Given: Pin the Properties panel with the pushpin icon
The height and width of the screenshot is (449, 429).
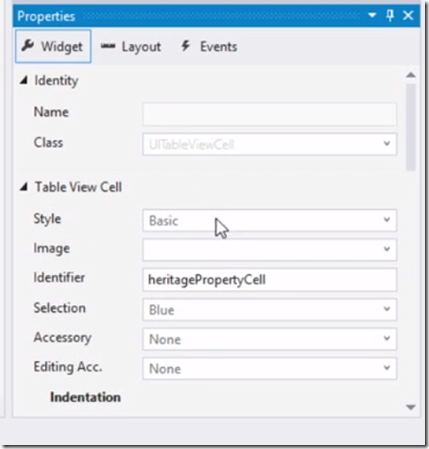Looking at the screenshot, I should pos(390,15).
